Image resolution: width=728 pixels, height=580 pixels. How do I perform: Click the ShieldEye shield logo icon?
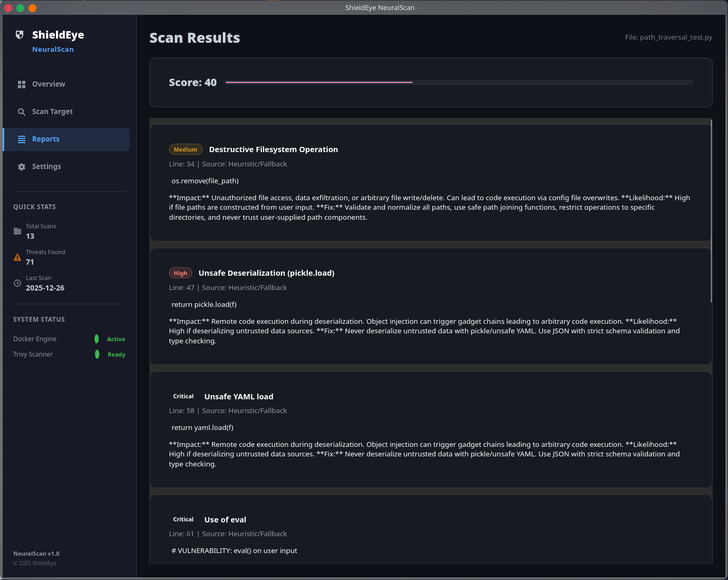click(20, 35)
